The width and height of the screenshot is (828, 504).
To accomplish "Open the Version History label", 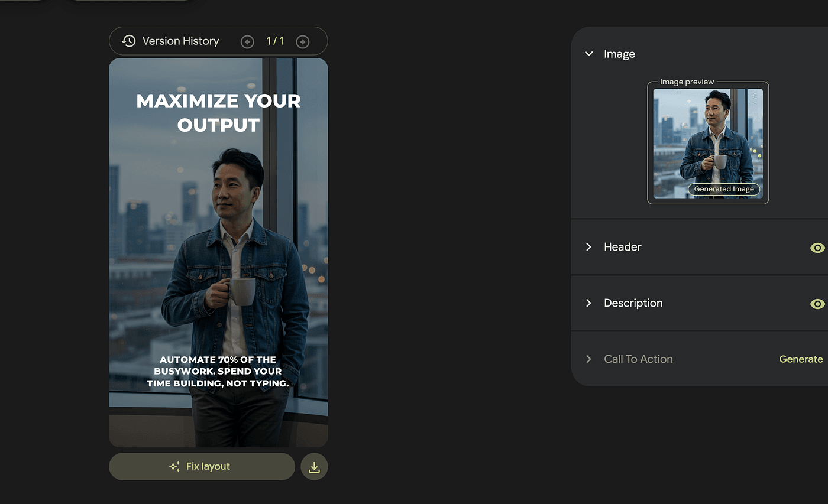I will [180, 41].
